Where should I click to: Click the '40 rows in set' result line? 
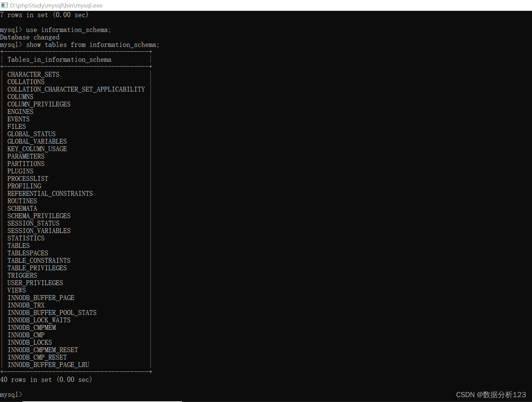click(x=46, y=380)
